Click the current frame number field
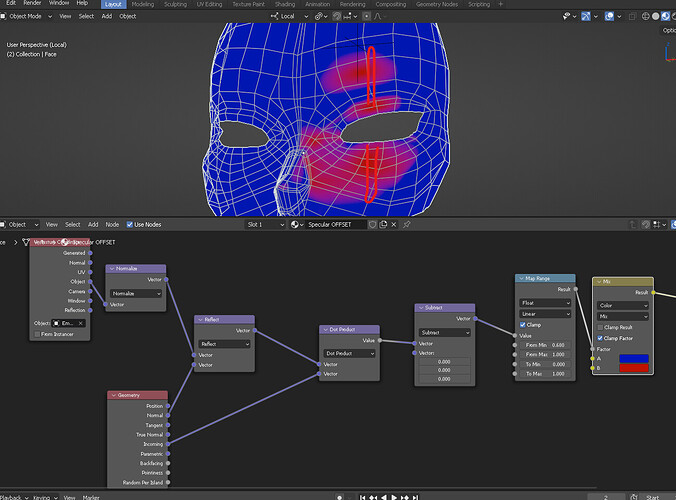 tap(606, 497)
